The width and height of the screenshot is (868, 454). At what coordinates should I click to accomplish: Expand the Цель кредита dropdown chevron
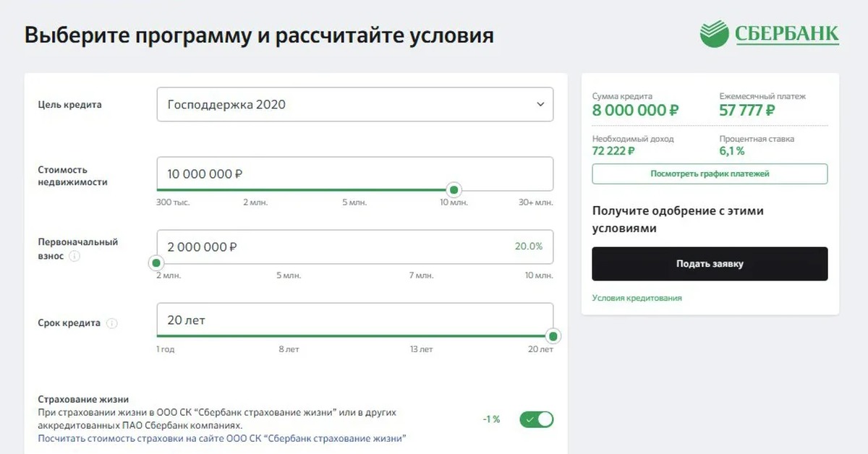click(540, 104)
